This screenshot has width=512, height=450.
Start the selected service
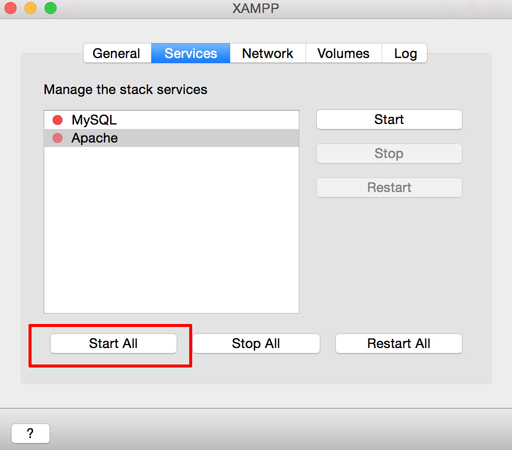[x=389, y=119]
